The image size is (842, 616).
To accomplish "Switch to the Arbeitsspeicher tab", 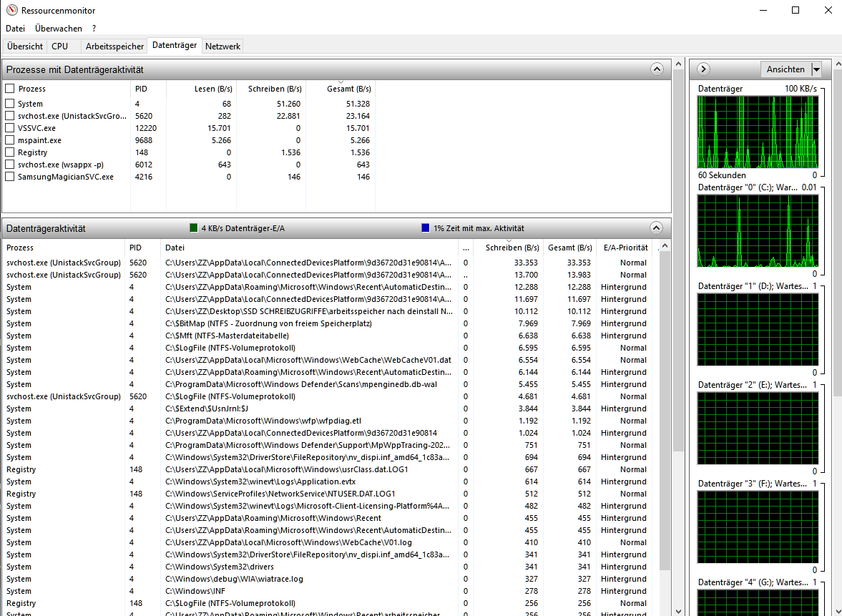I will coord(114,47).
